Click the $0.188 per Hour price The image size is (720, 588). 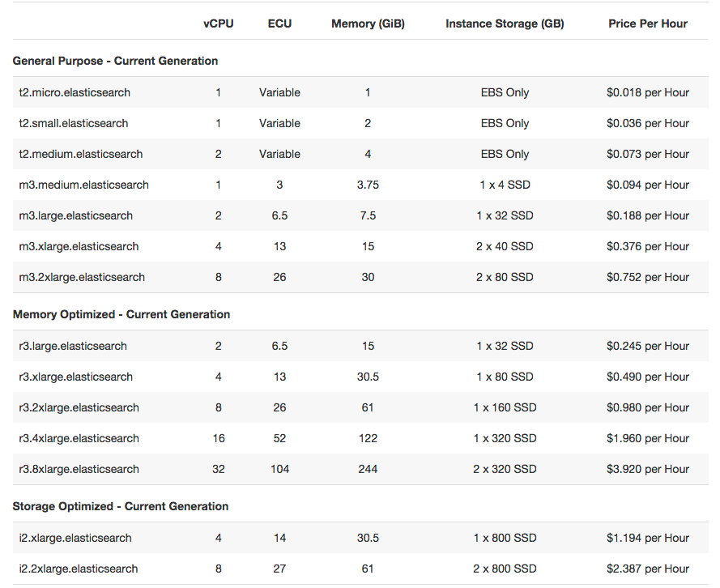point(647,215)
